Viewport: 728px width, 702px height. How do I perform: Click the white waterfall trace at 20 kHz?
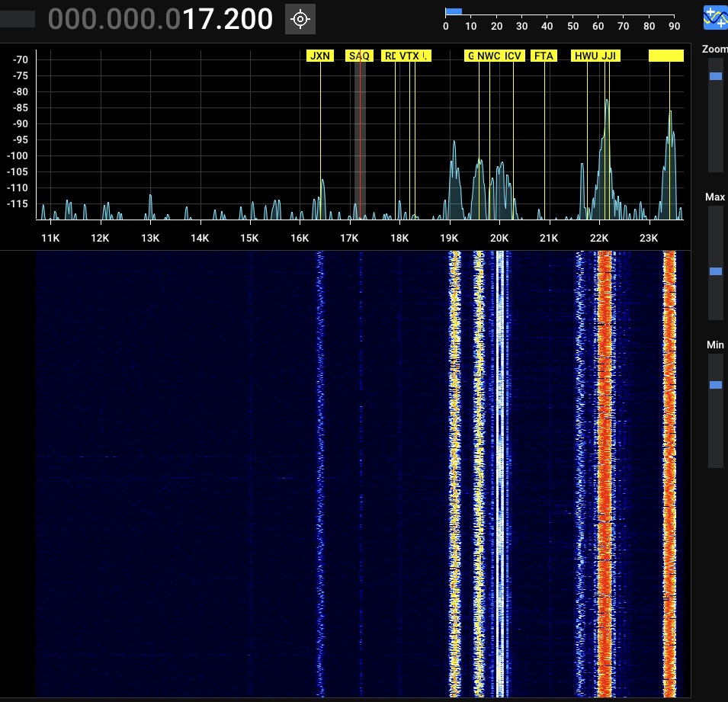tap(500, 473)
